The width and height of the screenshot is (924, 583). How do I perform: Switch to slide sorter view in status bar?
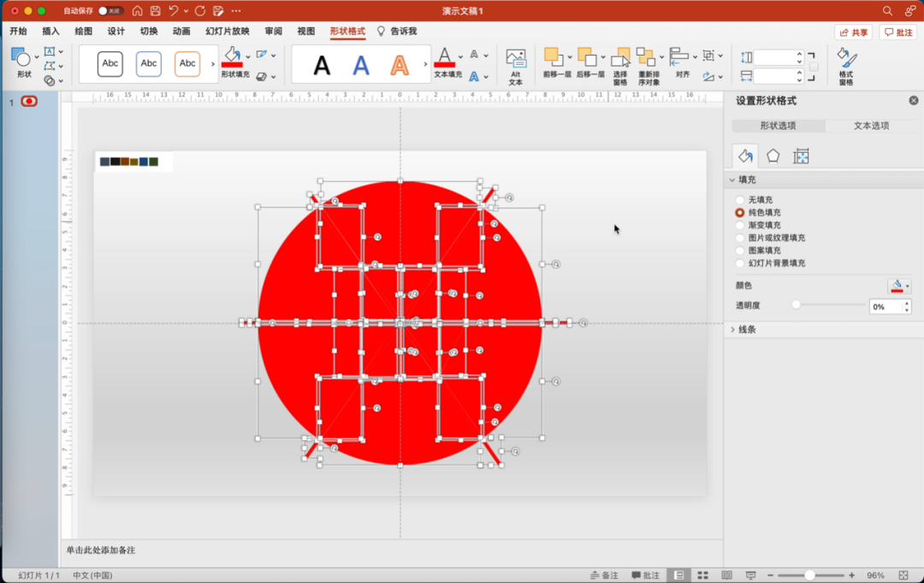[702, 575]
